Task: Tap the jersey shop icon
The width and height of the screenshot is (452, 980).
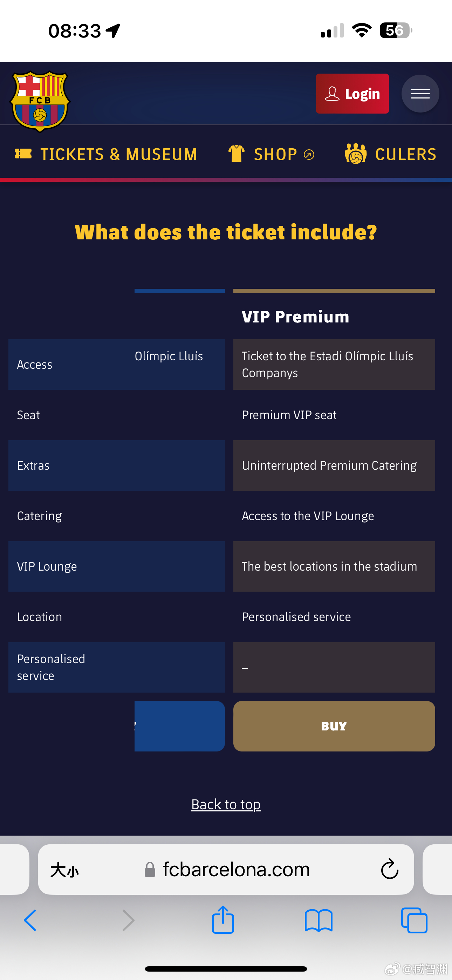Action: tap(236, 154)
